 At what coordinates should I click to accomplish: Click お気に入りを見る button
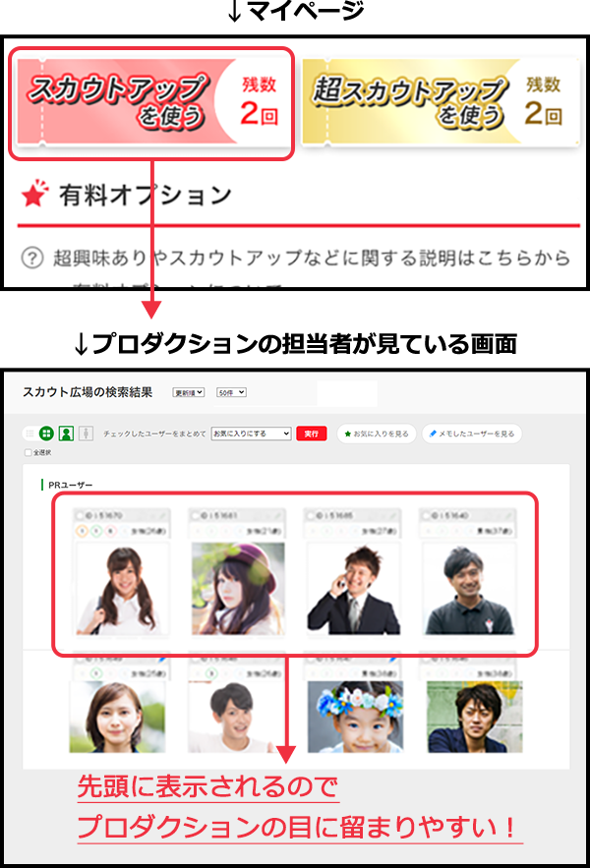tap(377, 434)
